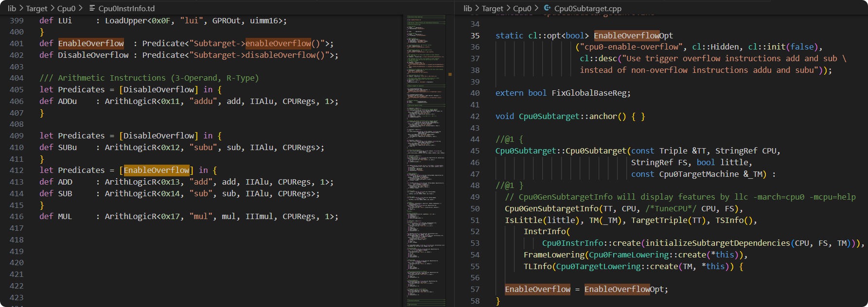Click the orange marker in left overview ruler

[x=450, y=74]
